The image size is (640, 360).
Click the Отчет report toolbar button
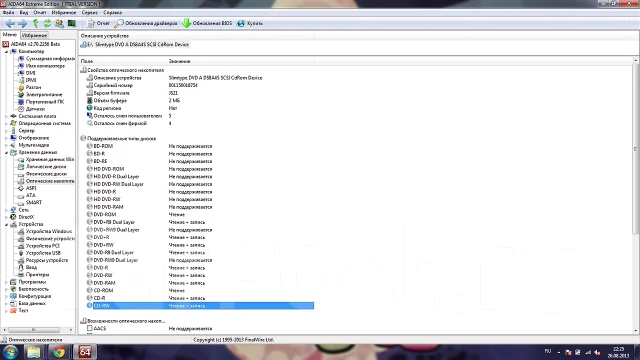tap(98, 23)
